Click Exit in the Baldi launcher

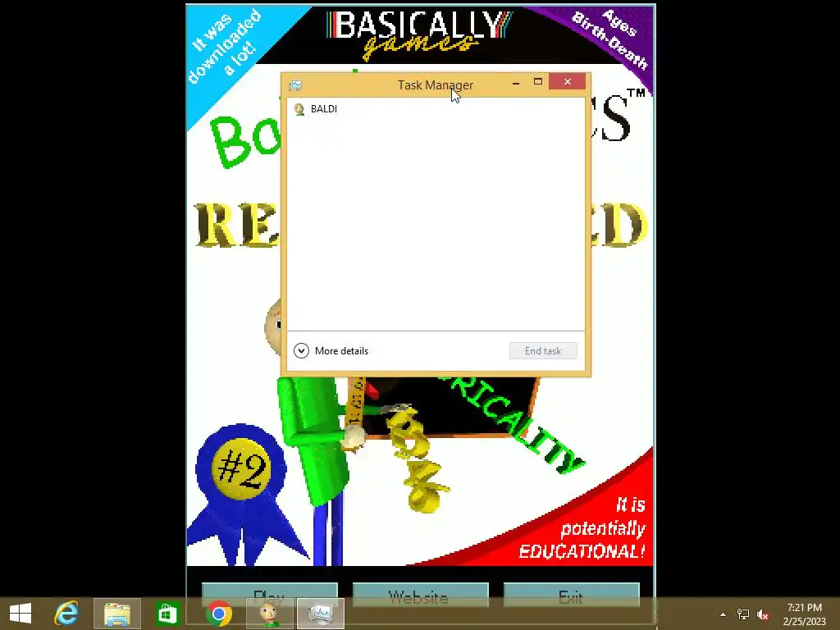click(572, 596)
